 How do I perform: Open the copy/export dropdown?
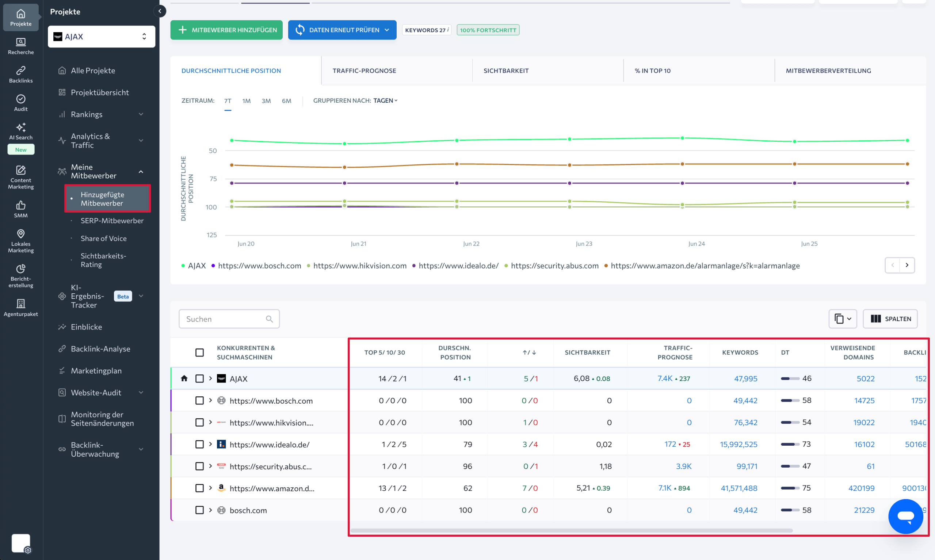click(x=843, y=319)
